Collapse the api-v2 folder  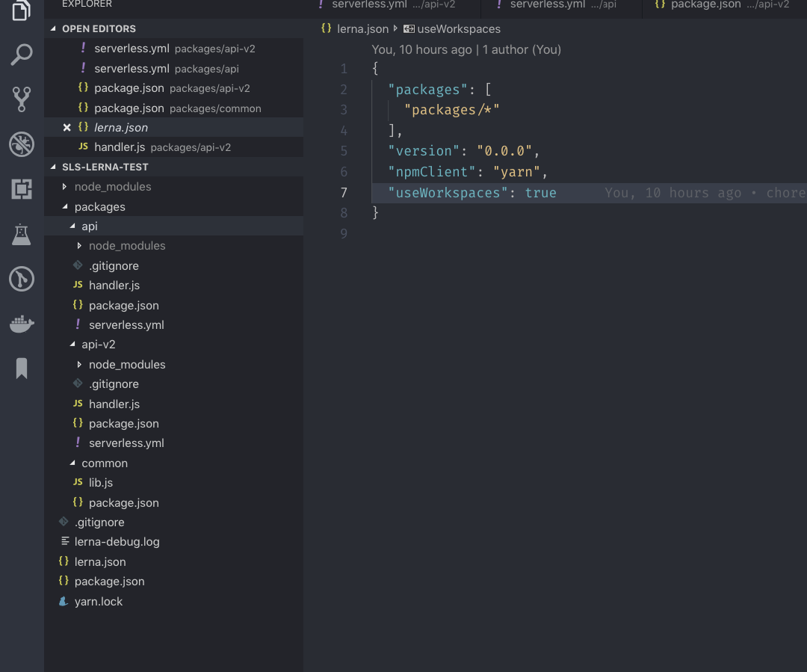tap(72, 344)
